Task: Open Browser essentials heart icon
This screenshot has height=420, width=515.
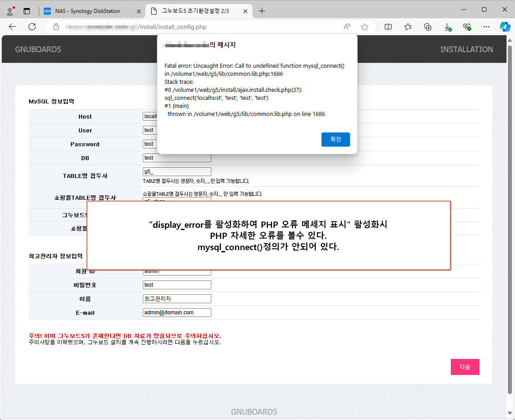Action: [467, 27]
